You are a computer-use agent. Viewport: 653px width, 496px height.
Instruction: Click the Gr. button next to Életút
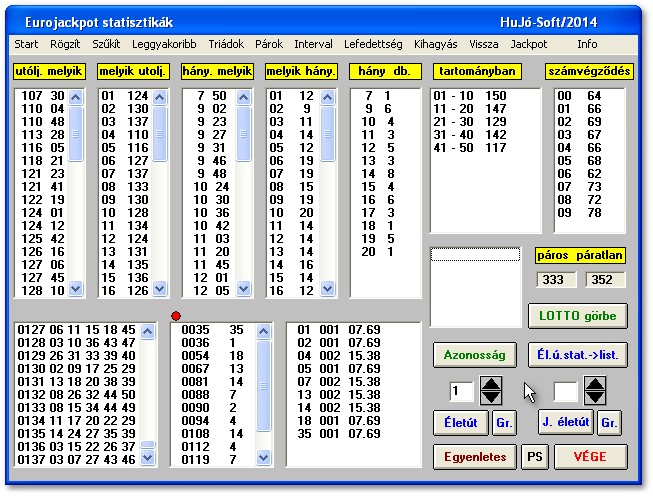[x=504, y=423]
